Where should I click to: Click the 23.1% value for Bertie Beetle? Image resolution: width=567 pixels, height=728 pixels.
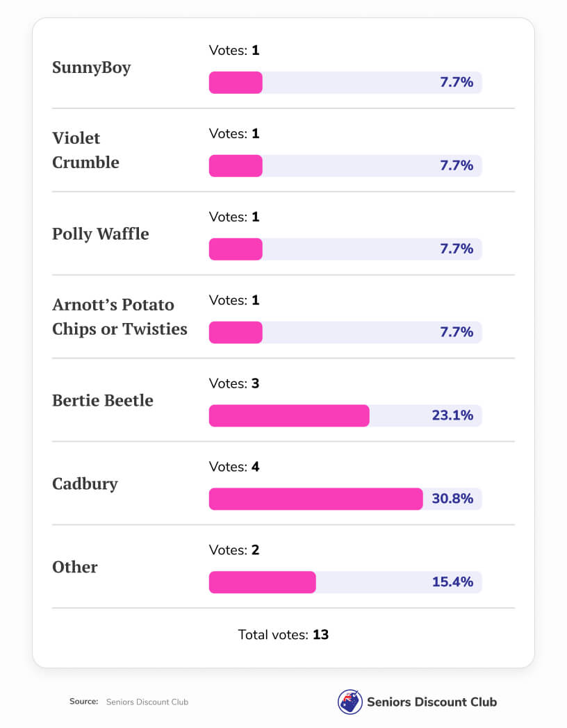coord(452,415)
